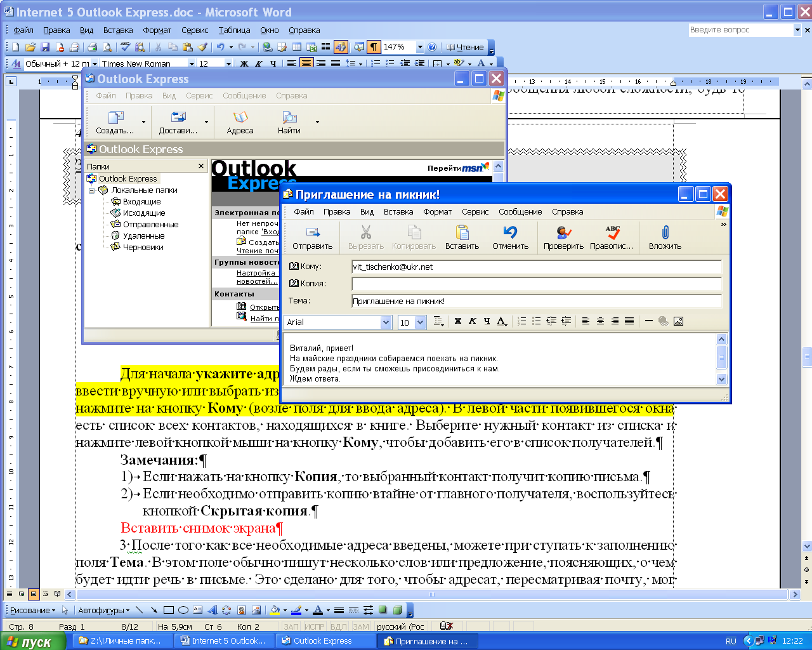Click in the Копия input field
The image size is (812, 650).
pyautogui.click(x=537, y=284)
